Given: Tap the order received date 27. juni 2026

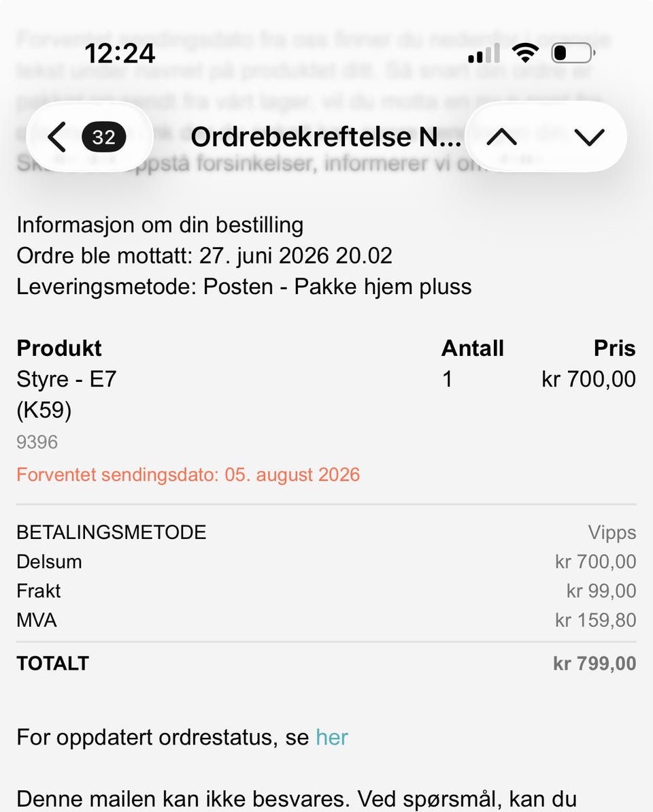Looking at the screenshot, I should (264, 256).
